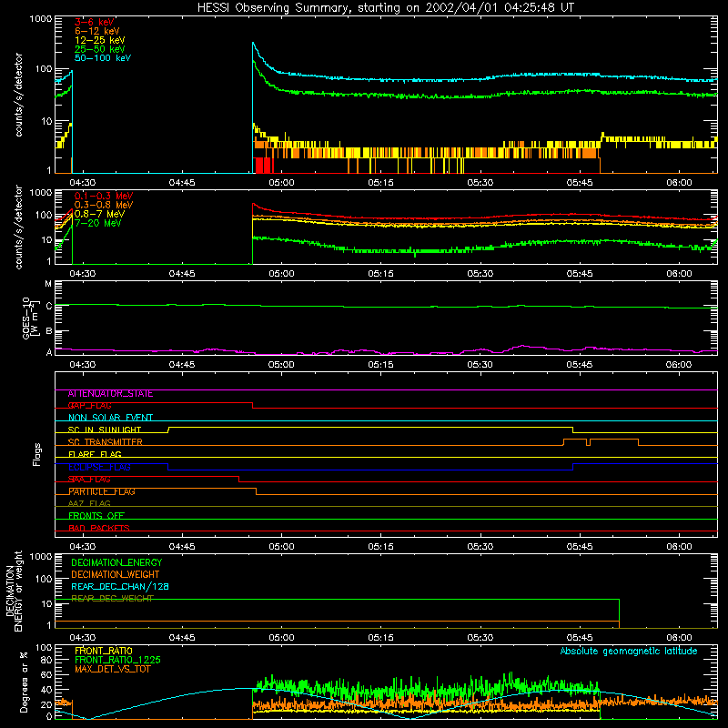Click the green 25-50 keV legend entry
This screenshot has height=728, width=728.
click(100, 49)
